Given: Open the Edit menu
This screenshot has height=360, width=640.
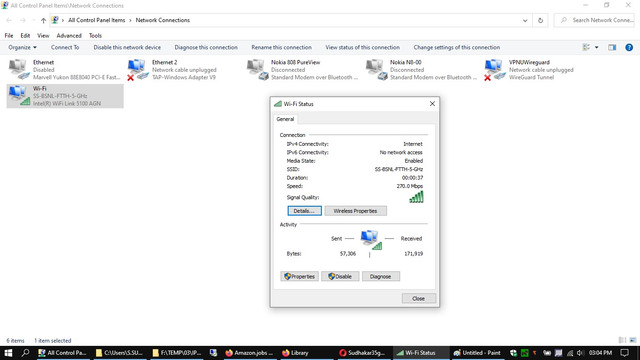Looking at the screenshot, I should [x=25, y=36].
